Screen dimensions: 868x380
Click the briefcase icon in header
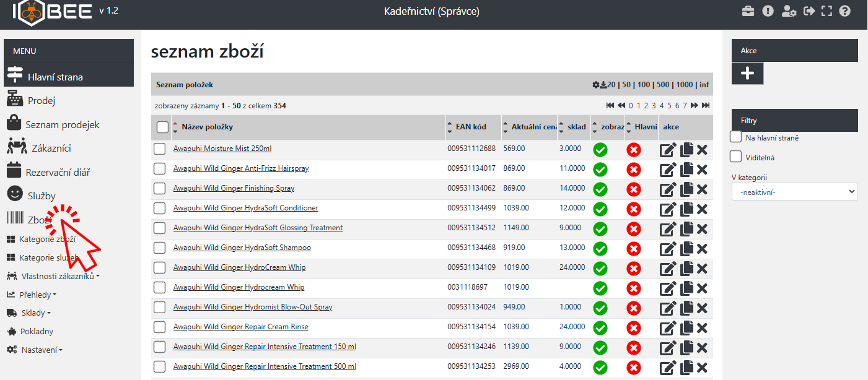click(748, 11)
